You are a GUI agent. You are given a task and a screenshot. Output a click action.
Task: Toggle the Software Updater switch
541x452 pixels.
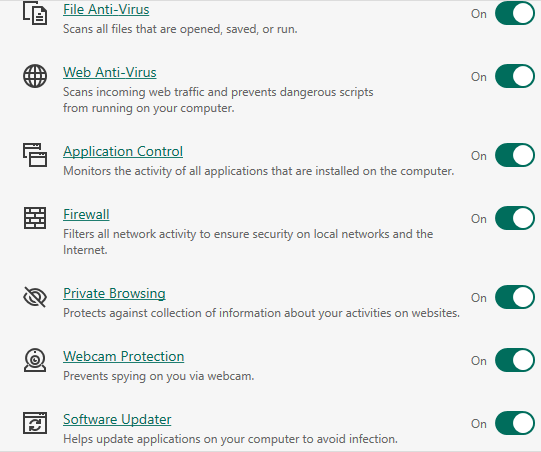coord(515,423)
